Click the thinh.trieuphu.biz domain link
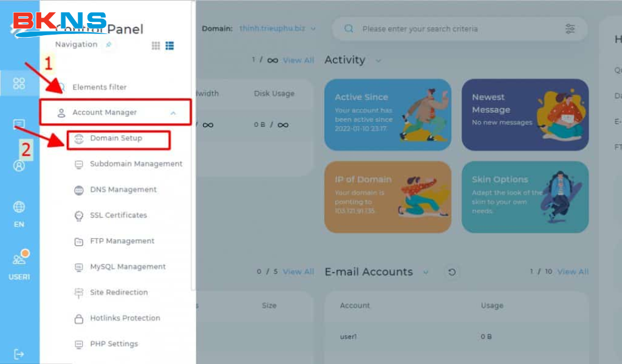The height and width of the screenshot is (364, 622). click(x=272, y=29)
